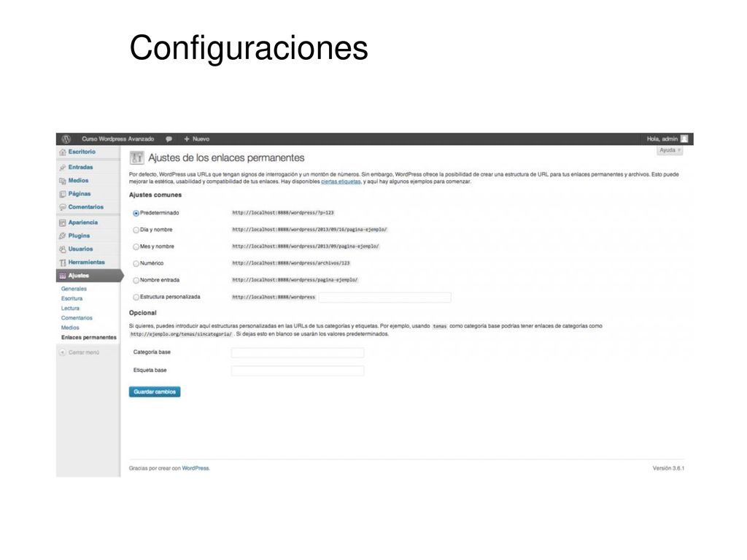Click the ?p=123 example URL text
This screenshot has width=747, height=560.
tap(283, 213)
